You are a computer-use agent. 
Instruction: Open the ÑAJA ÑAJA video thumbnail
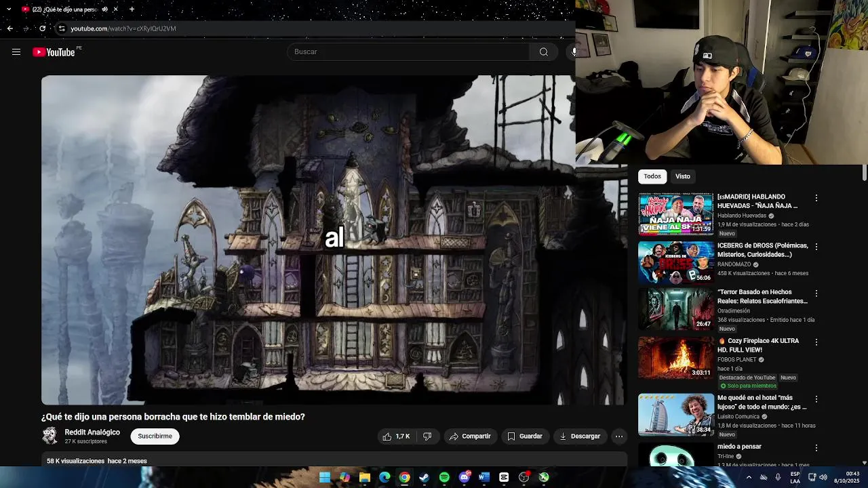coord(675,214)
